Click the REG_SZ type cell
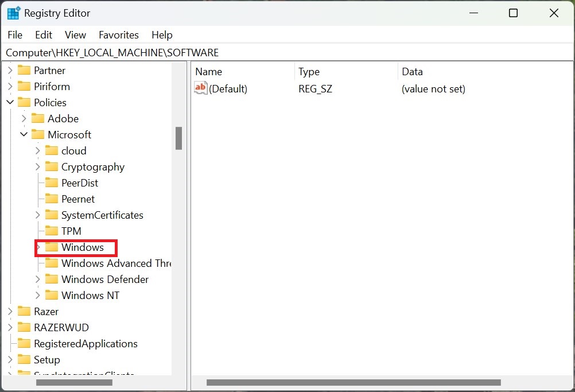Viewport: 575px width, 392px height. (316, 89)
